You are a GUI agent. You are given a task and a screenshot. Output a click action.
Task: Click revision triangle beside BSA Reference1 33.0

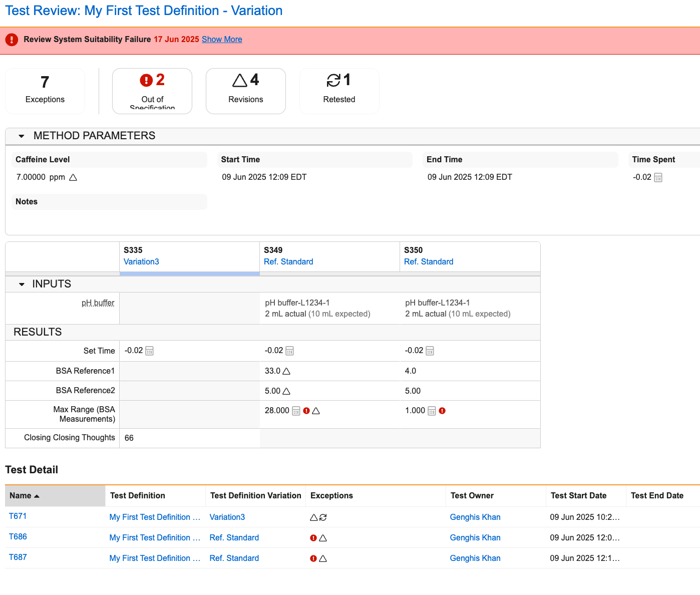[286, 371]
